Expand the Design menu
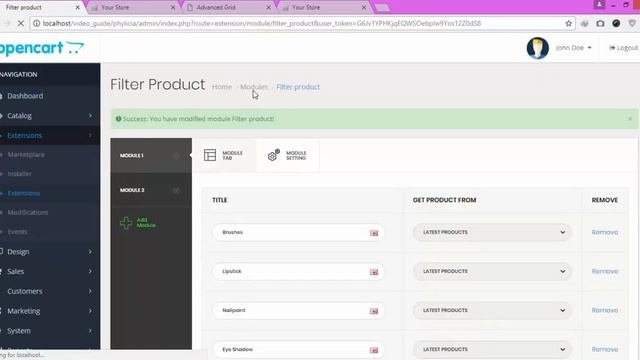The height and width of the screenshot is (360, 640). click(x=49, y=251)
